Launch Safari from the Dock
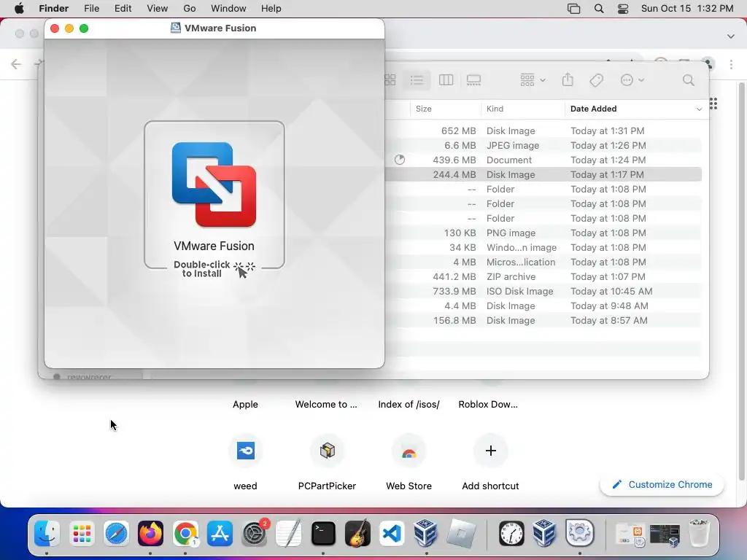The image size is (747, 560). [x=116, y=533]
